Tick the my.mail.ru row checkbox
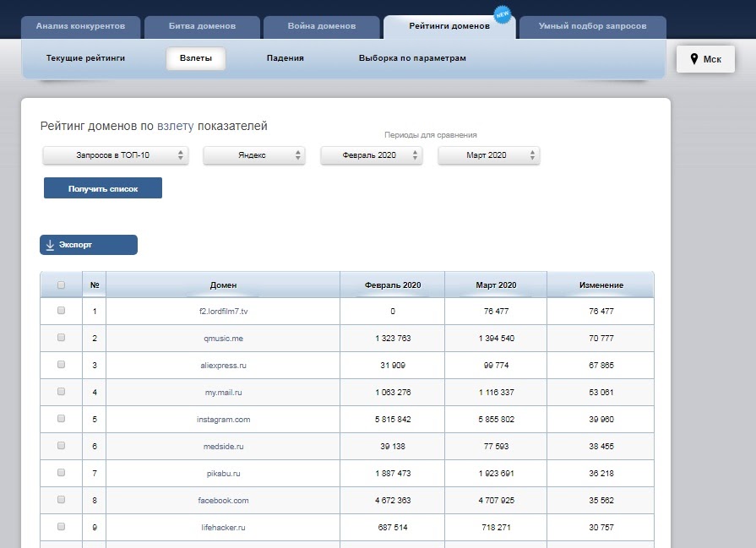 click(x=61, y=391)
